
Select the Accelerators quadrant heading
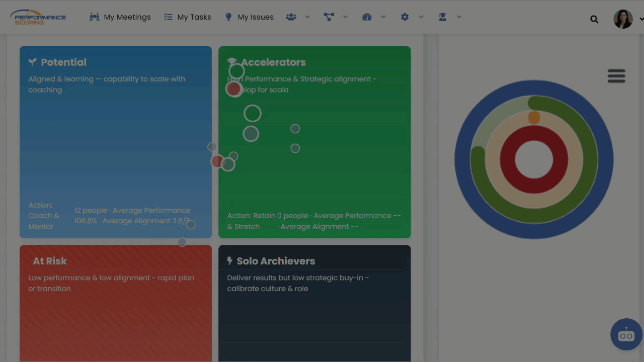(x=273, y=62)
